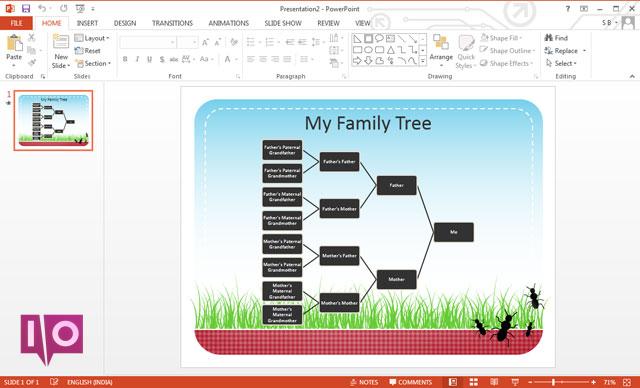The height and width of the screenshot is (388, 640).
Task: Toggle Underline formatting
Action: [149, 59]
